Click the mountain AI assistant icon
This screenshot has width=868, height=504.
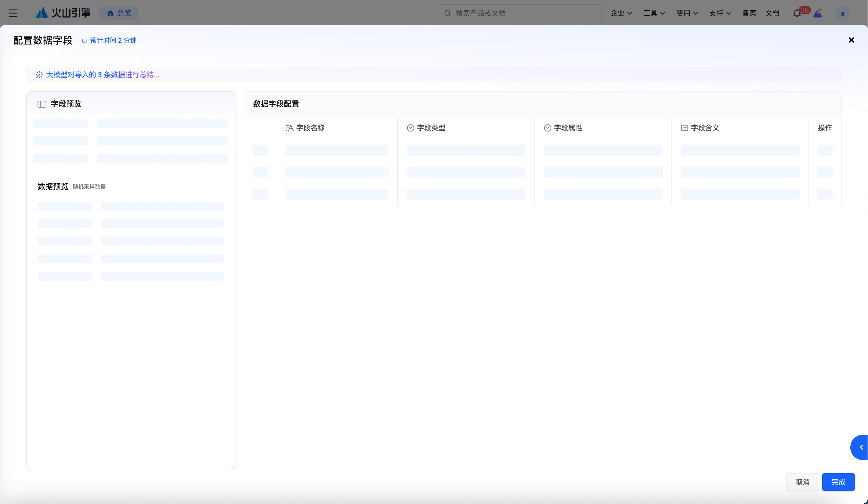click(x=818, y=13)
